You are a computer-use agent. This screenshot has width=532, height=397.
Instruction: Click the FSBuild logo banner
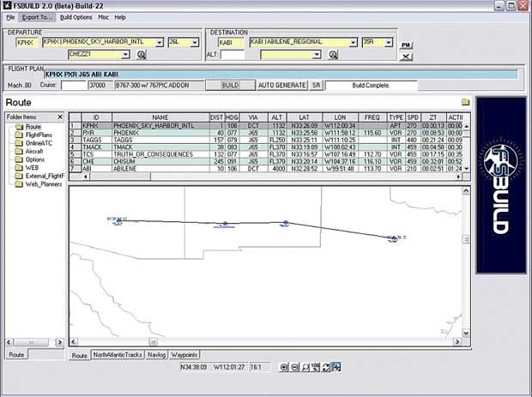pos(501,185)
